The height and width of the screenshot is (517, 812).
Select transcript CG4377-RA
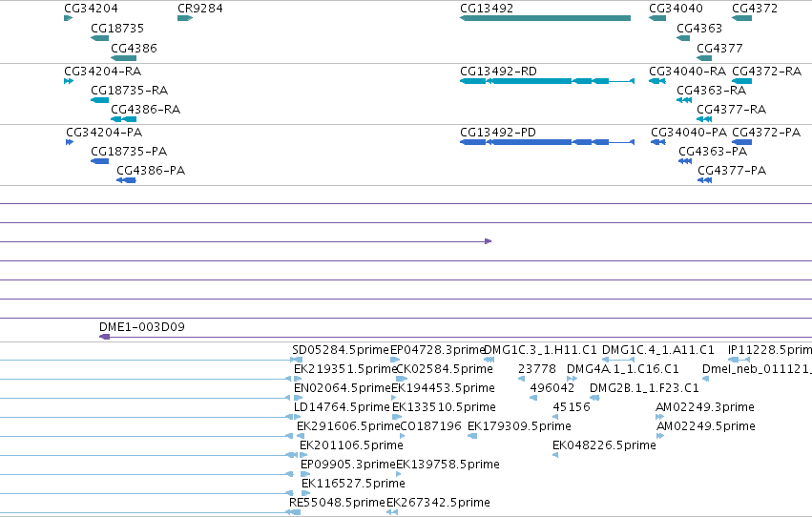coord(704,119)
